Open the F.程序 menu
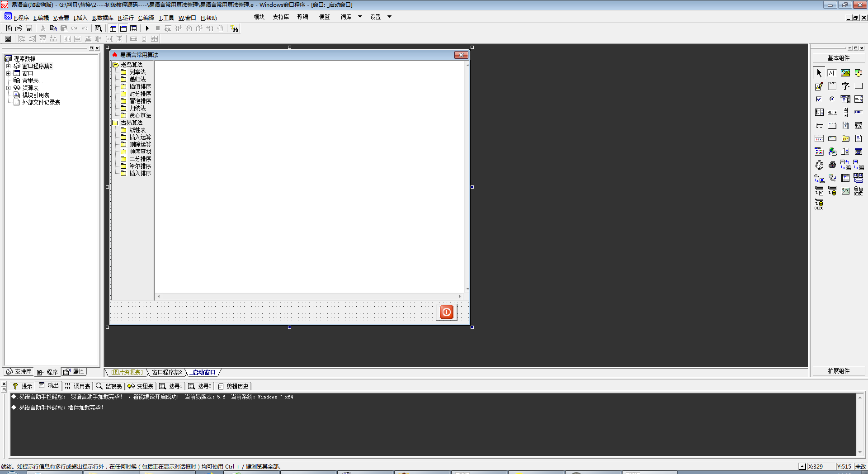868x474 pixels. pos(21,18)
